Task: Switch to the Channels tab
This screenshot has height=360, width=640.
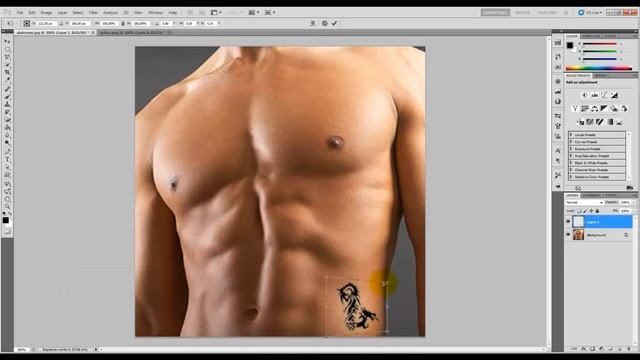Action: [591, 195]
